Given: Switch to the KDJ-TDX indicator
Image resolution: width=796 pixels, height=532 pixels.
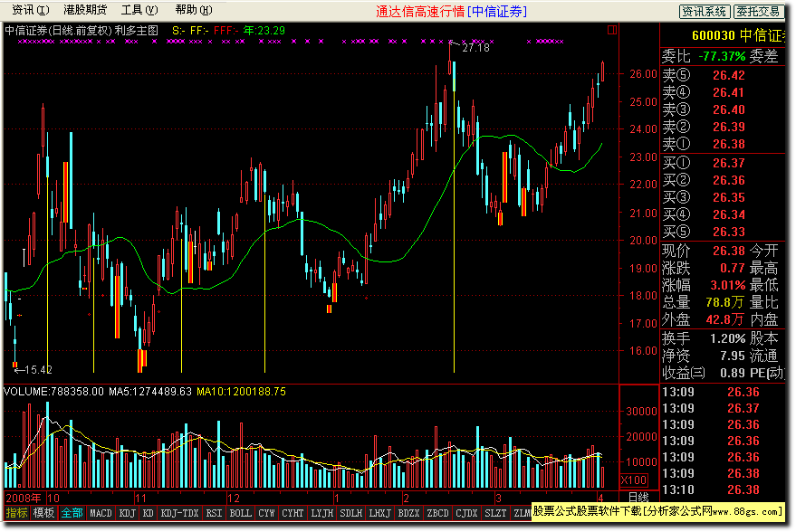Looking at the screenshot, I should [179, 513].
